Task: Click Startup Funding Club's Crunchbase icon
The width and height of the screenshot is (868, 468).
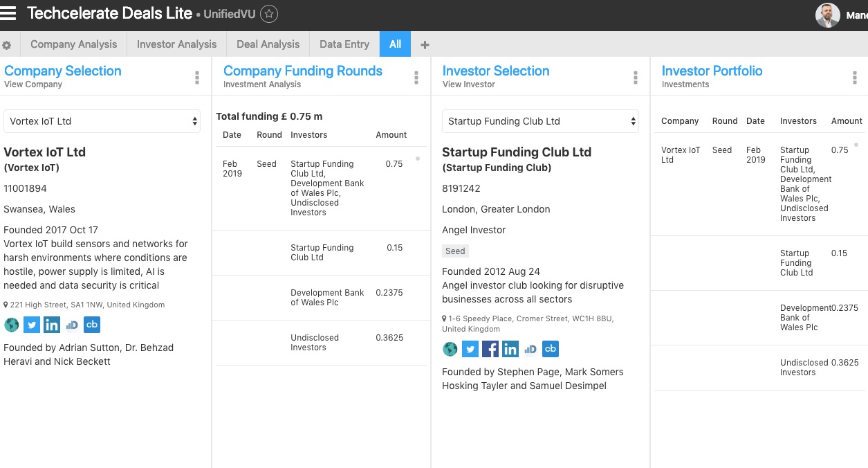Action: (x=551, y=349)
